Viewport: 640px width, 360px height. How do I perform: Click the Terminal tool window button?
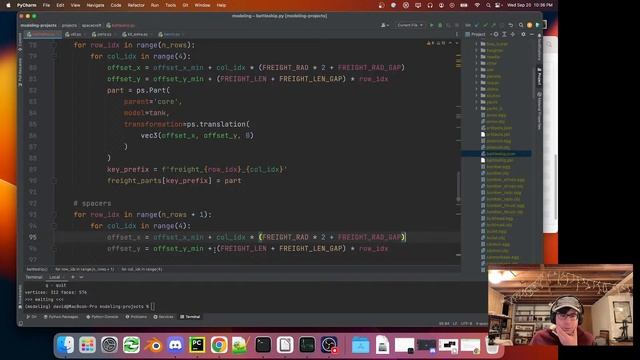(190, 317)
